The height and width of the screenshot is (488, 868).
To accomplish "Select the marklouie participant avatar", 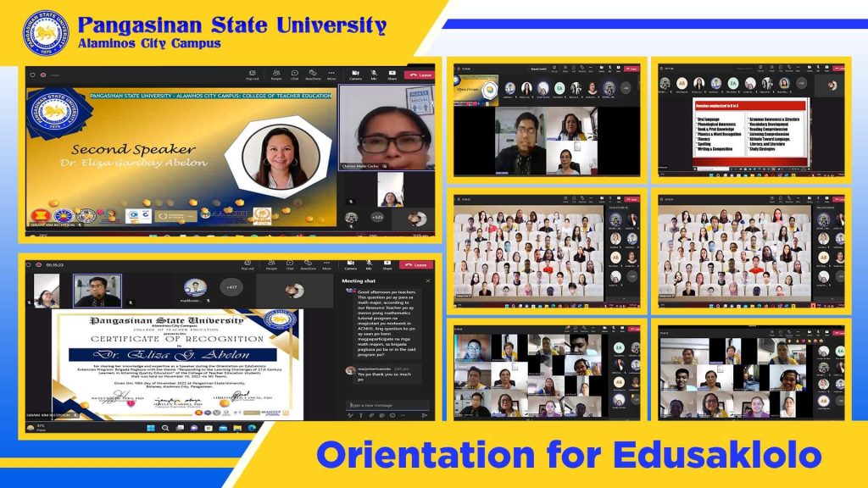I will (195, 288).
